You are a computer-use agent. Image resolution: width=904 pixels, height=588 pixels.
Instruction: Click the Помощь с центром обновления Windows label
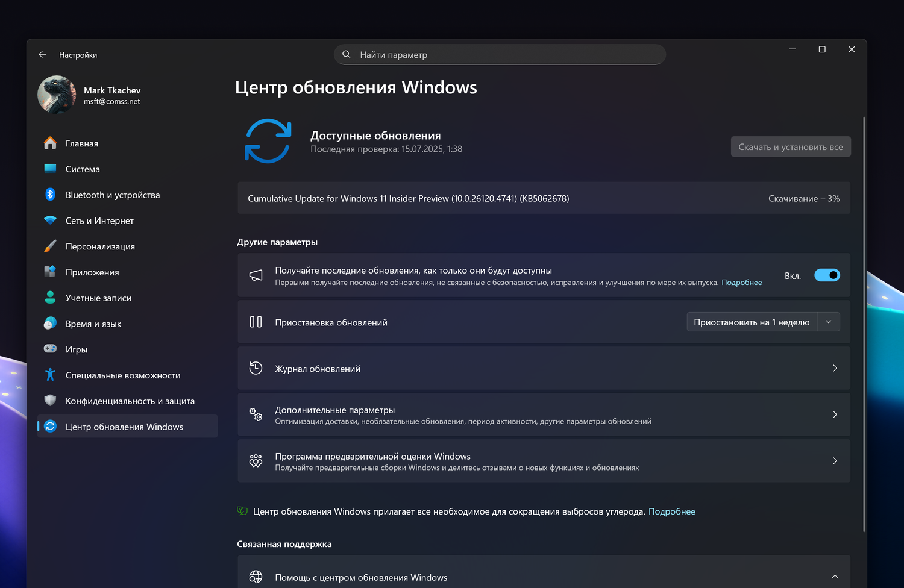tap(361, 578)
